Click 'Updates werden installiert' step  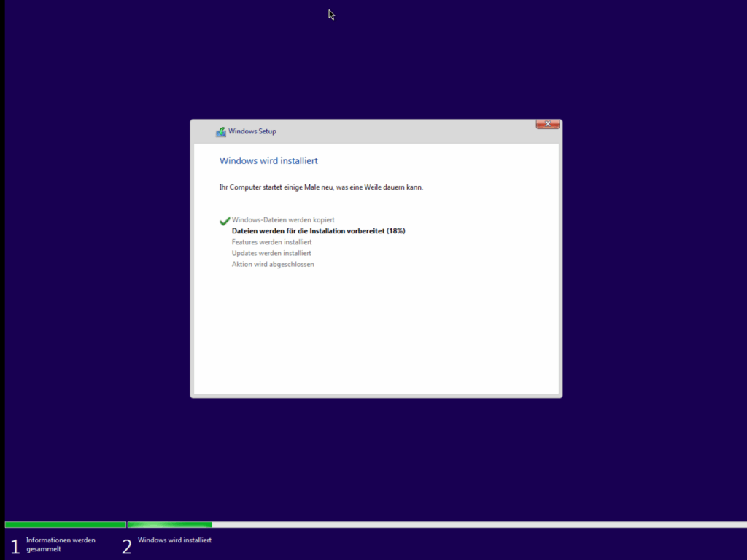[x=271, y=253]
